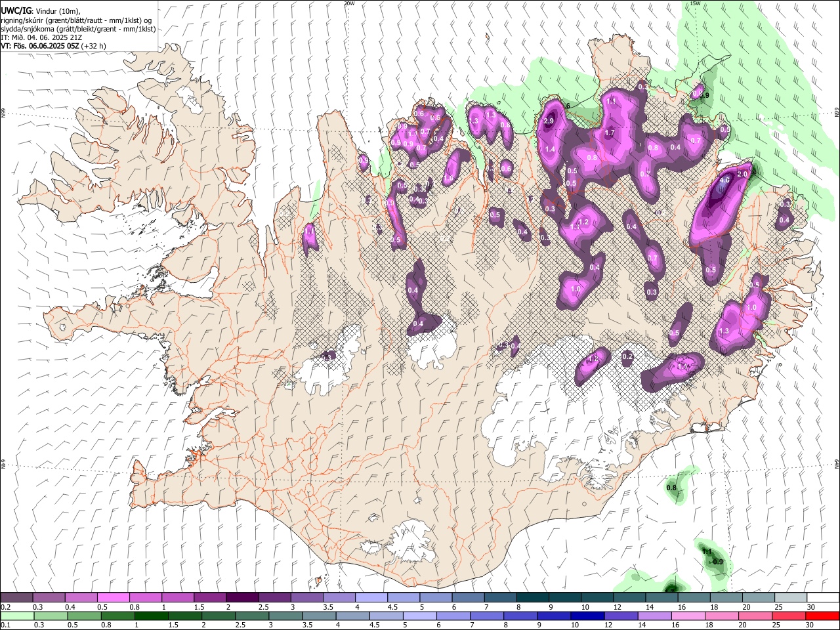Click the dark green 1 mm rain legend swatch

(151, 616)
